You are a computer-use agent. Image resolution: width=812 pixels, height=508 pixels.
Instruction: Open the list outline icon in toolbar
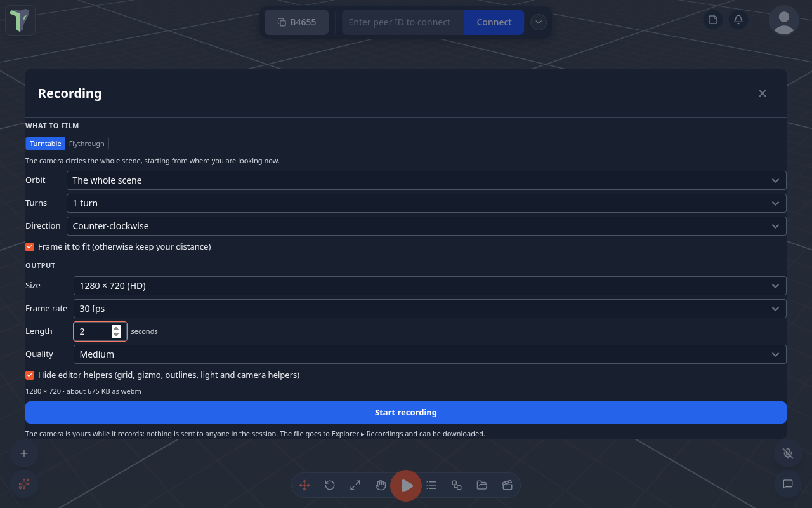(x=431, y=485)
